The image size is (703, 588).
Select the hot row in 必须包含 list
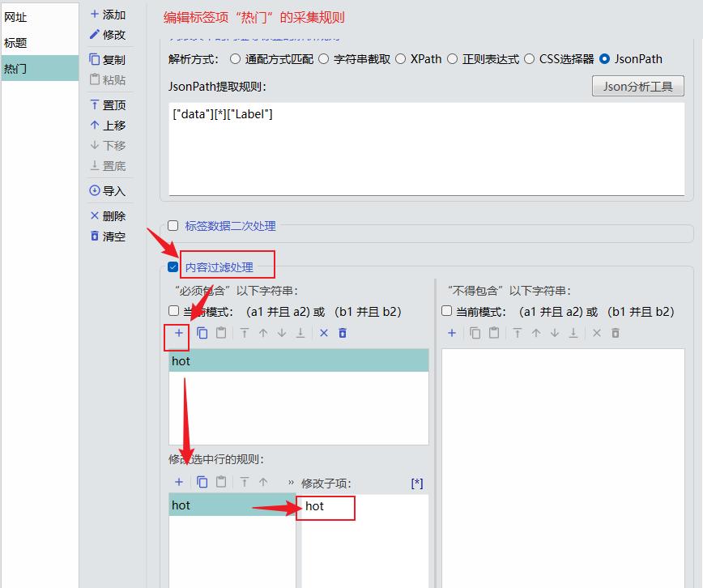299,360
